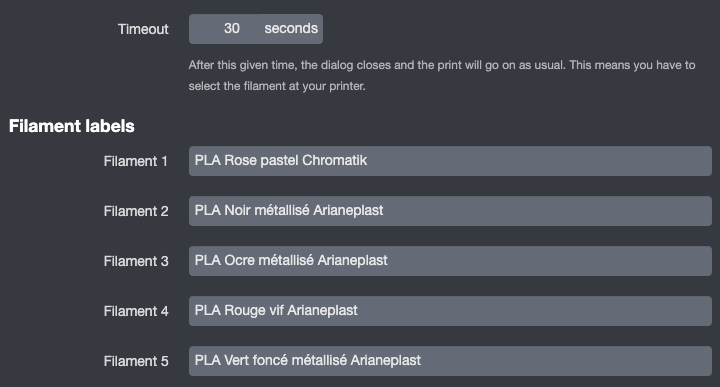Click the word Ocre in Filament 3
This screenshot has height=387, width=720.
click(239, 260)
